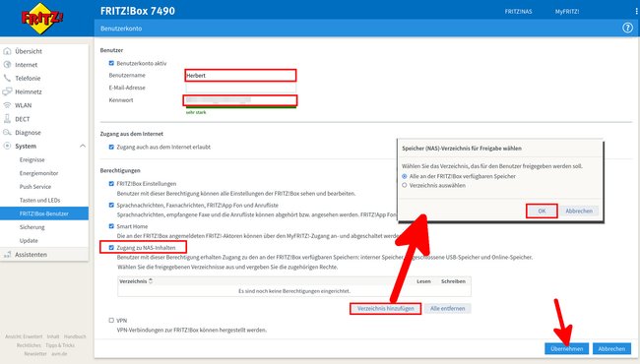
Task: Open Push Service submenu item
Action: click(x=35, y=187)
